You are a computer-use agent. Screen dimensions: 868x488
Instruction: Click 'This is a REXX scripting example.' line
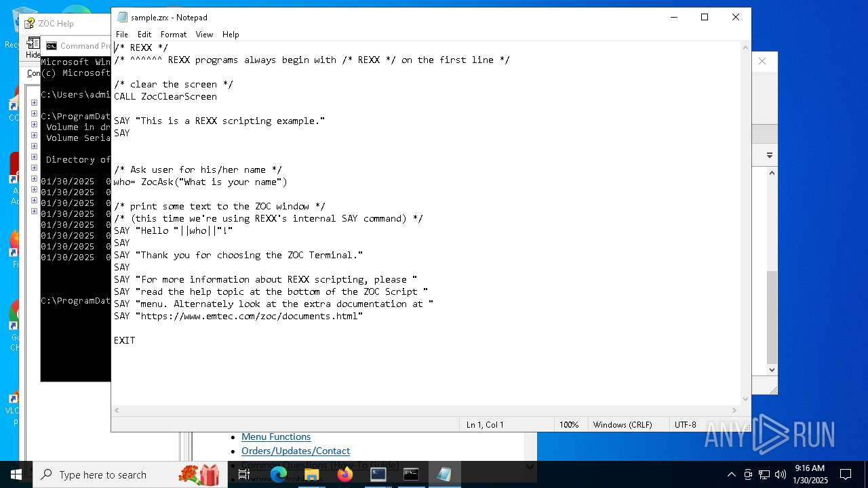(x=220, y=121)
